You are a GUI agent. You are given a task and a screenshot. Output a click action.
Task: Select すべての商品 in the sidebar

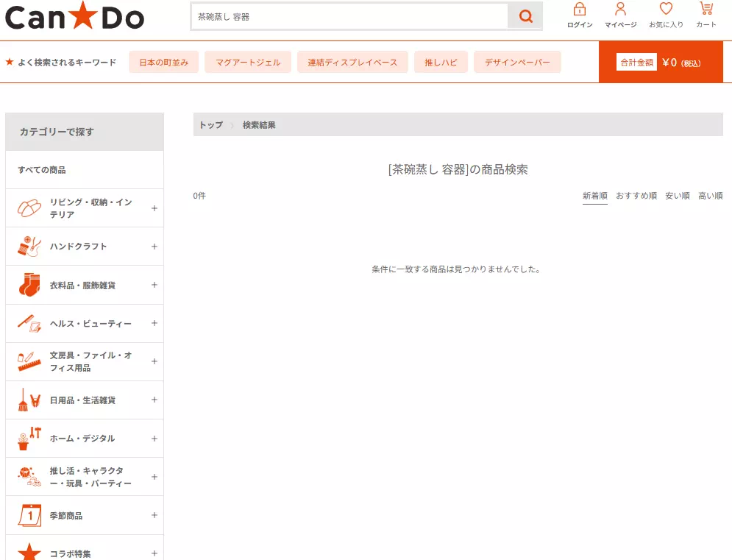pos(44,169)
